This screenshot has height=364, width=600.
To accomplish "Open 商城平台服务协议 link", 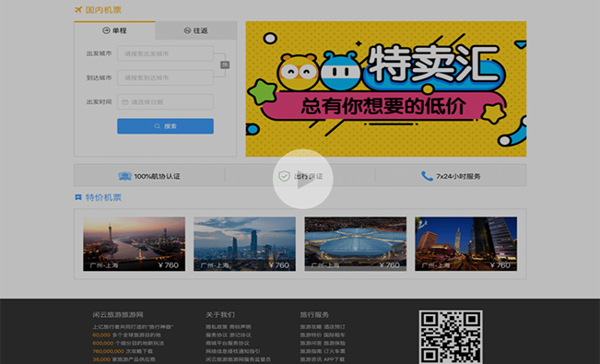I will pos(228,344).
